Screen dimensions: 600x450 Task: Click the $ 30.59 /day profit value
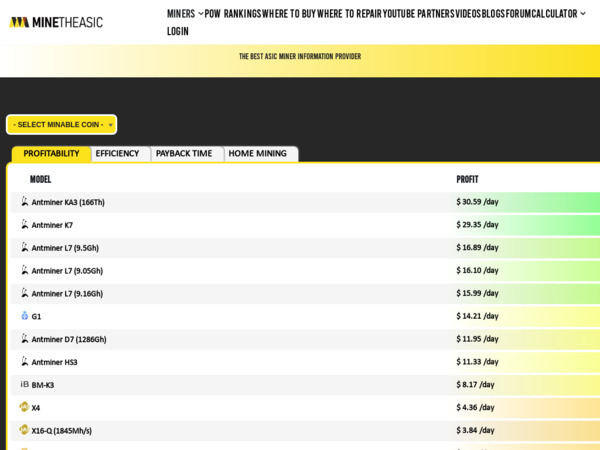pos(477,202)
